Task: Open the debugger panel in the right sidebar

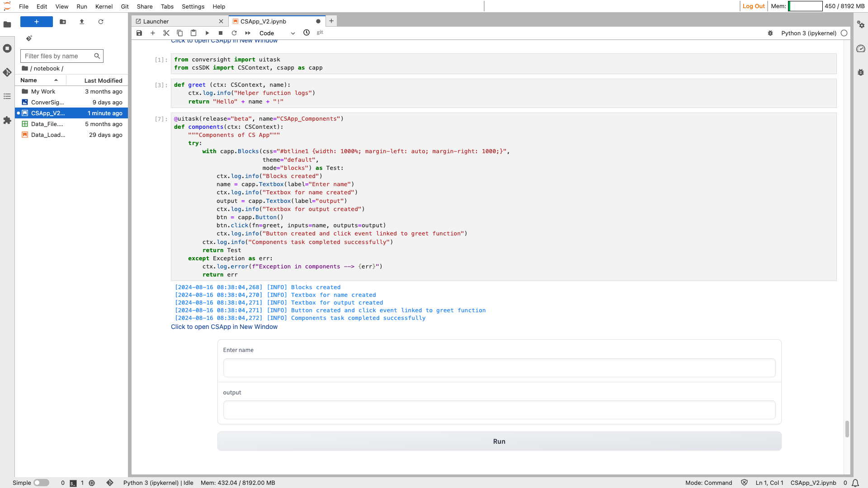Action: point(861,72)
